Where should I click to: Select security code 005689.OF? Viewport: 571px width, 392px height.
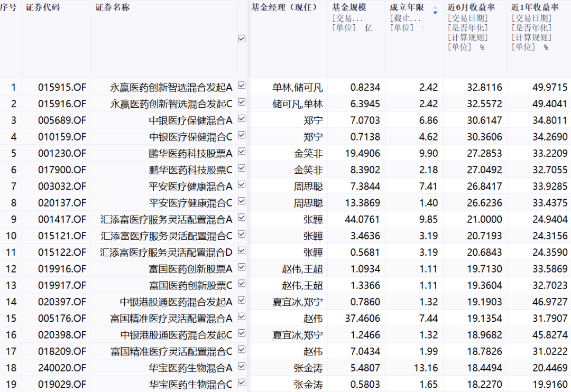pyautogui.click(x=62, y=120)
